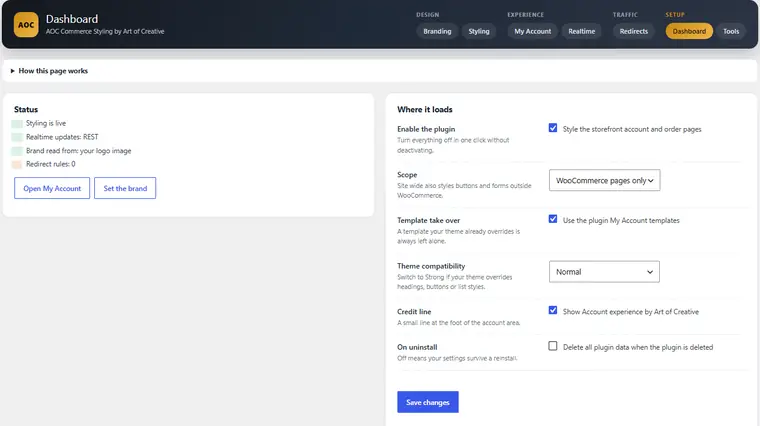Open the My Account tab
This screenshot has width=760, height=426.
[532, 31]
